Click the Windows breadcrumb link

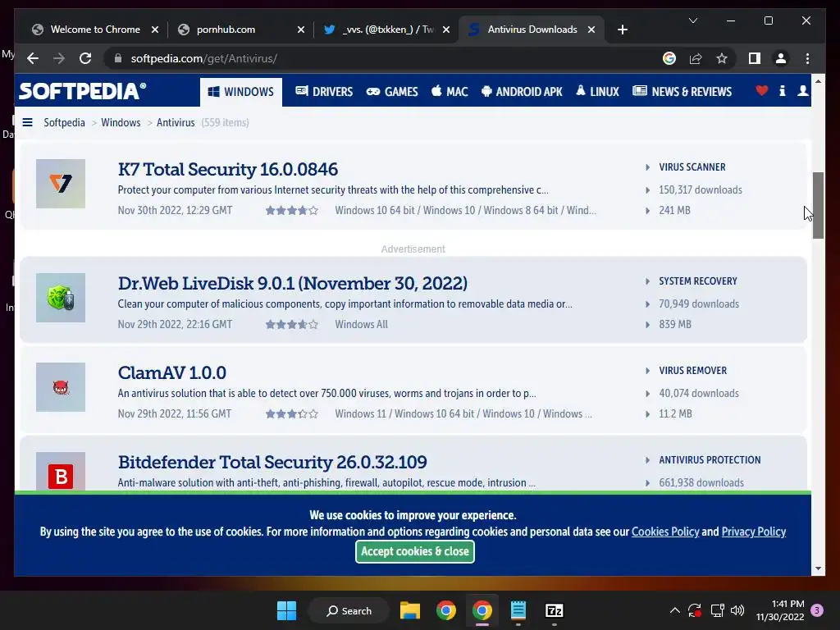pos(121,123)
